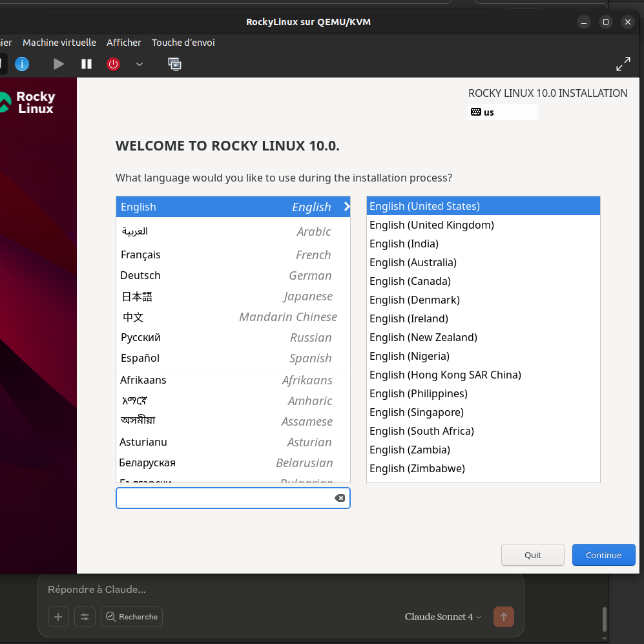Select Español in the language list

233,358
